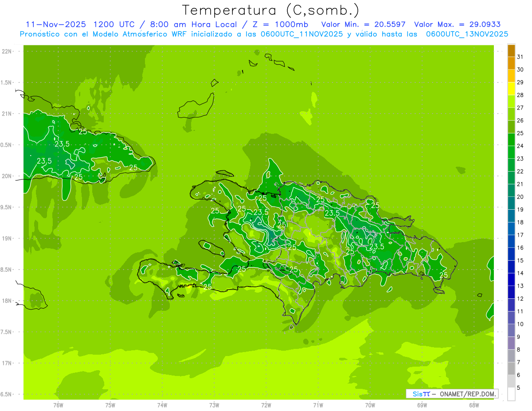Click the 0600UTC_13NOV2025 forecast end time
The image size is (532, 411).
point(467,34)
